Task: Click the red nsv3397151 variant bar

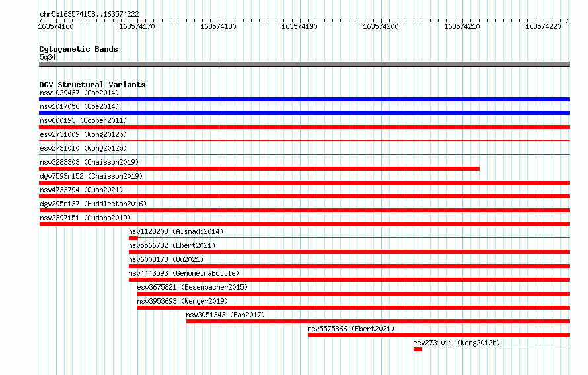Action: point(304,224)
